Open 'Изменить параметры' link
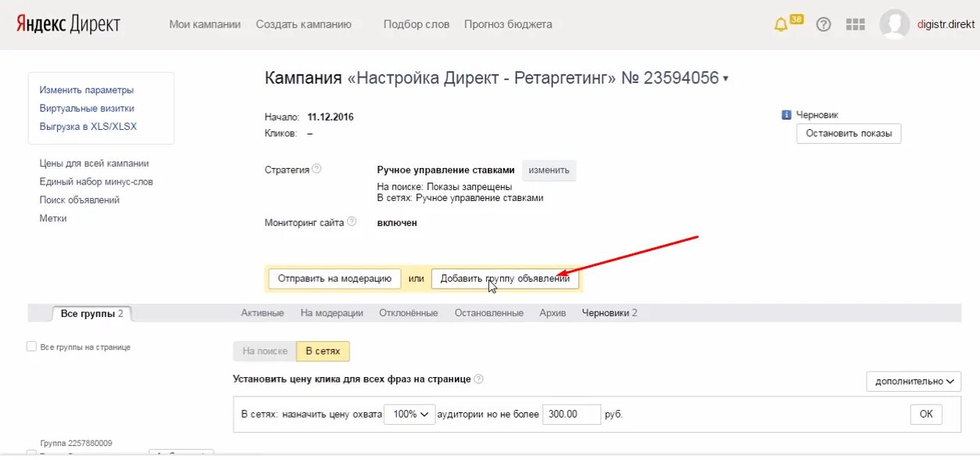 click(87, 90)
